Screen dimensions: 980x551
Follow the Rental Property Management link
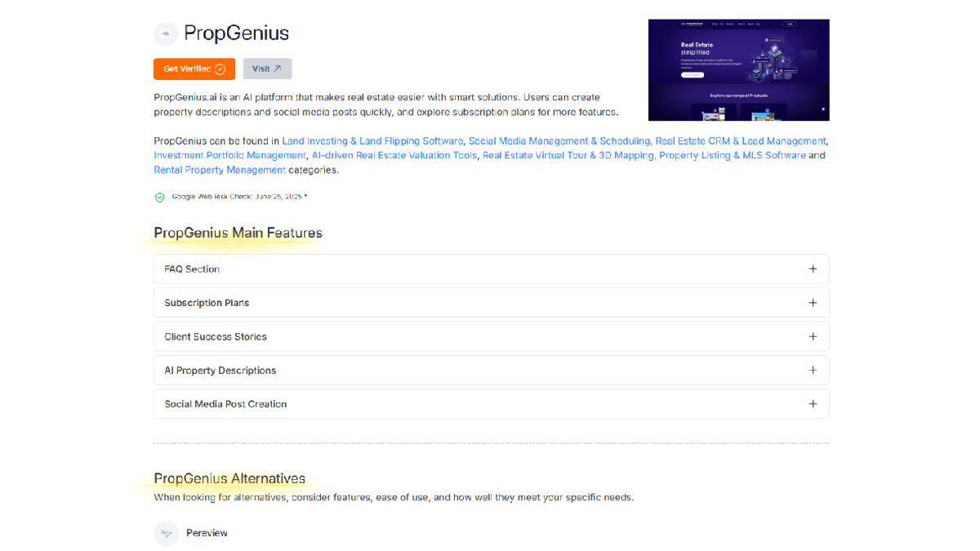[x=220, y=170]
